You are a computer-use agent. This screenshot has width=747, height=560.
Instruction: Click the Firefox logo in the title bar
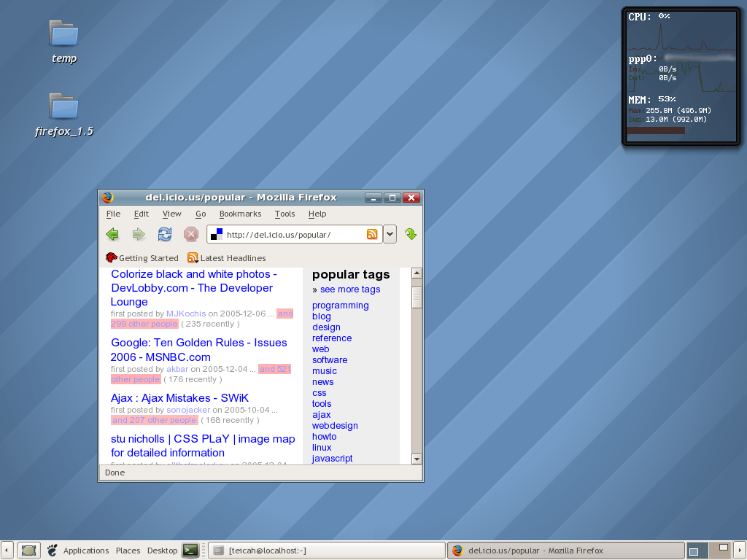coord(108,197)
